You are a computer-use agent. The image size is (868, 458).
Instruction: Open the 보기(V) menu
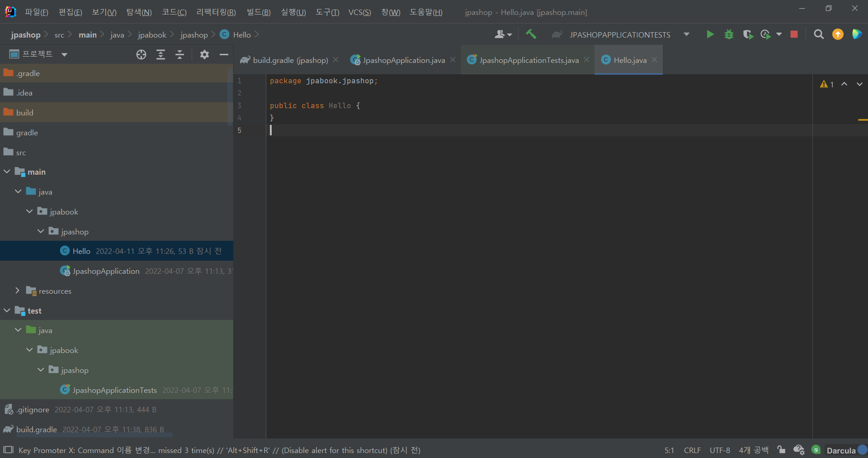point(104,12)
